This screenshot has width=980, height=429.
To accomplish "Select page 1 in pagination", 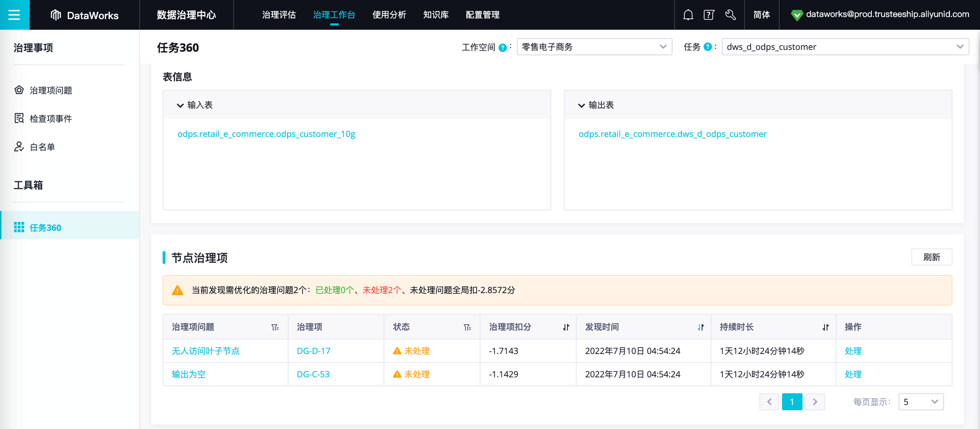I will (x=792, y=402).
